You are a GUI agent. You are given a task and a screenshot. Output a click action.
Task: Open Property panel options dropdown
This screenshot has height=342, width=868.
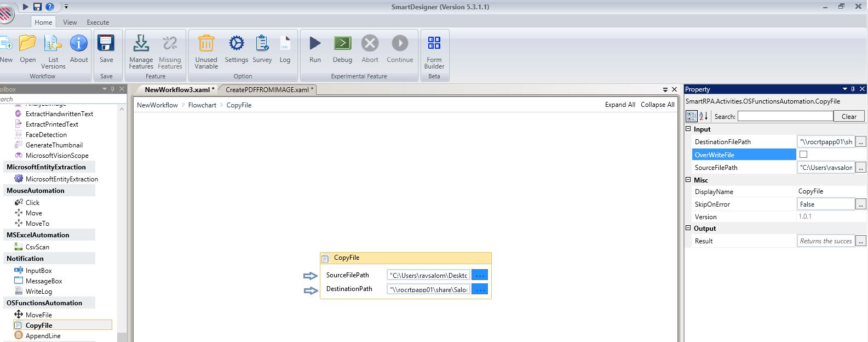click(844, 89)
